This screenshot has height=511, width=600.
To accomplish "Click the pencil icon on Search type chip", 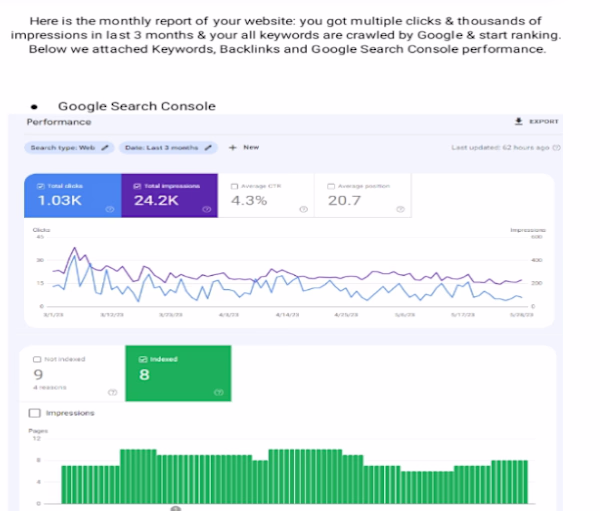I will pos(105,148).
